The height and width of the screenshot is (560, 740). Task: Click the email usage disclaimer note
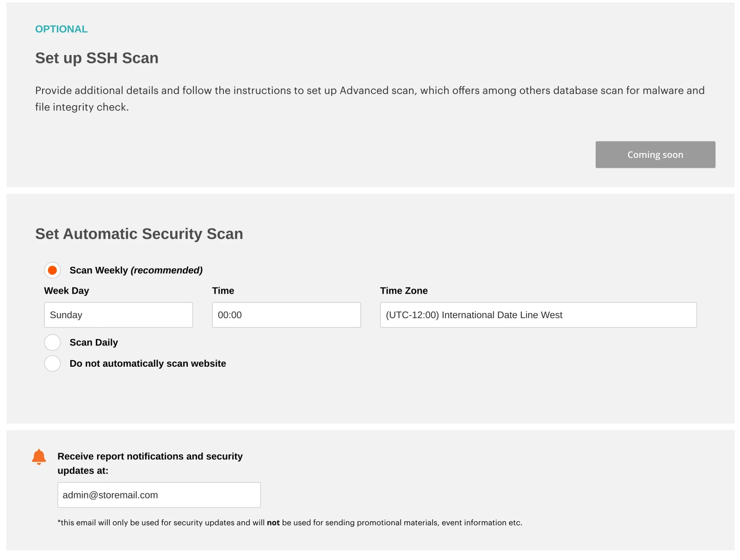290,523
